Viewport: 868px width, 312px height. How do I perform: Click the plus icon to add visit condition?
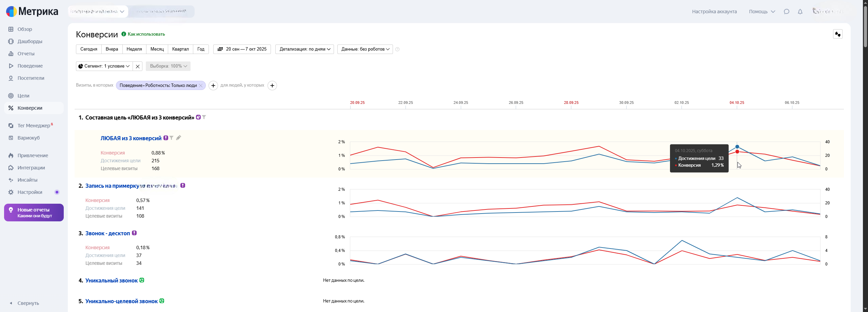(x=213, y=86)
